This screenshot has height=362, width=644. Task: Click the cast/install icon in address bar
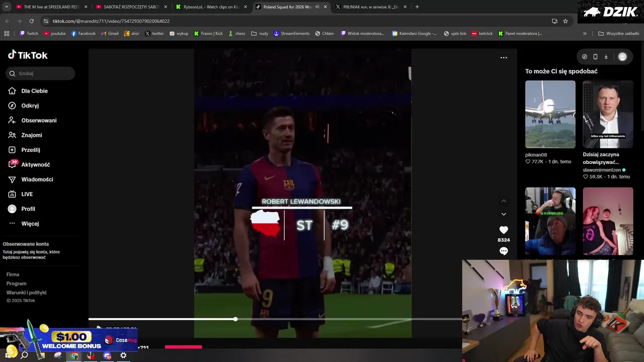click(x=554, y=21)
